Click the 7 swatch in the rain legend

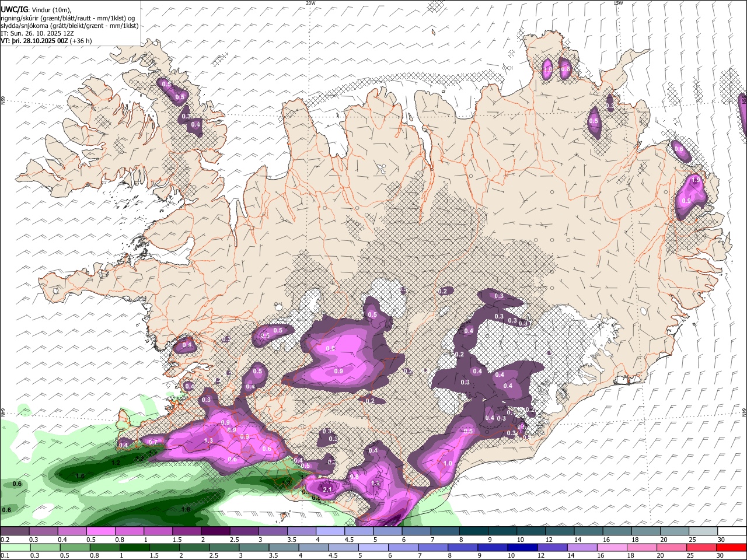coord(433,548)
